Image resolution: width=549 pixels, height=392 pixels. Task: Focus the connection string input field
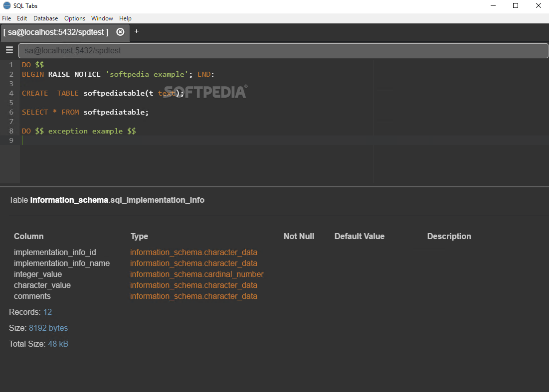click(283, 51)
